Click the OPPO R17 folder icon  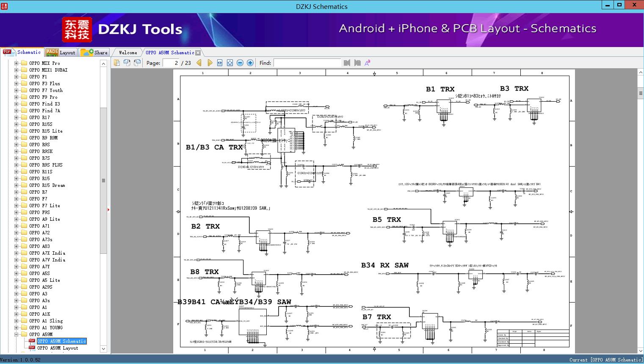point(24,117)
